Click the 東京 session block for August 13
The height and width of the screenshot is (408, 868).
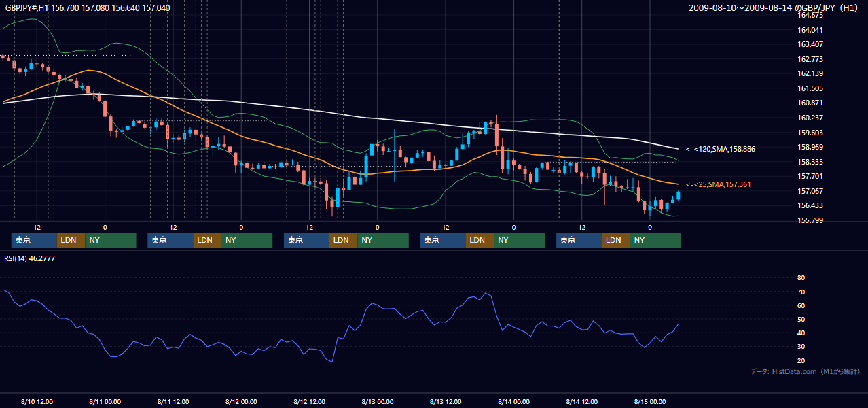(x=443, y=240)
